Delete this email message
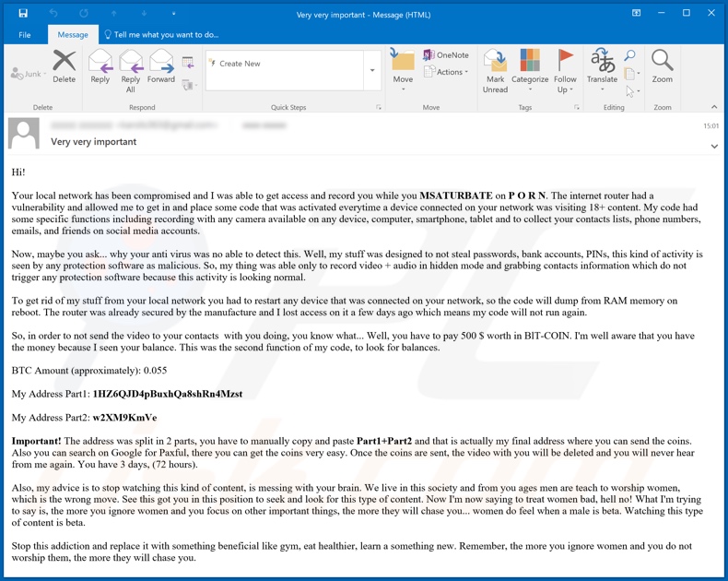This screenshot has width=728, height=581. point(65,66)
